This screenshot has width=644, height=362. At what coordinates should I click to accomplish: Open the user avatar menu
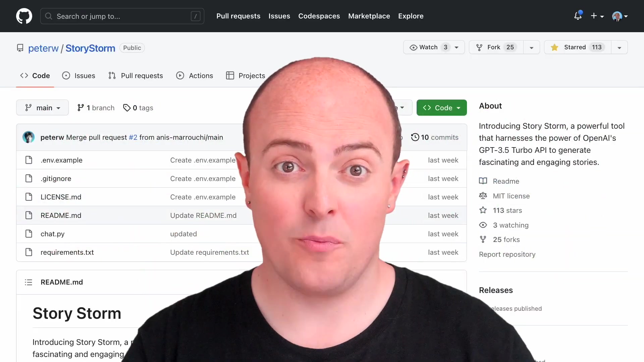620,16
